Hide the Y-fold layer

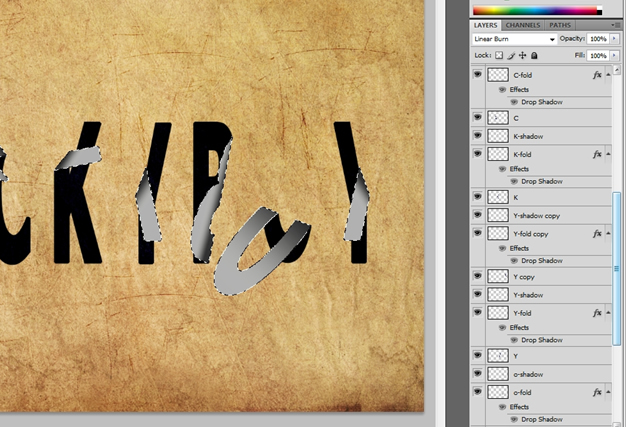[x=477, y=312]
